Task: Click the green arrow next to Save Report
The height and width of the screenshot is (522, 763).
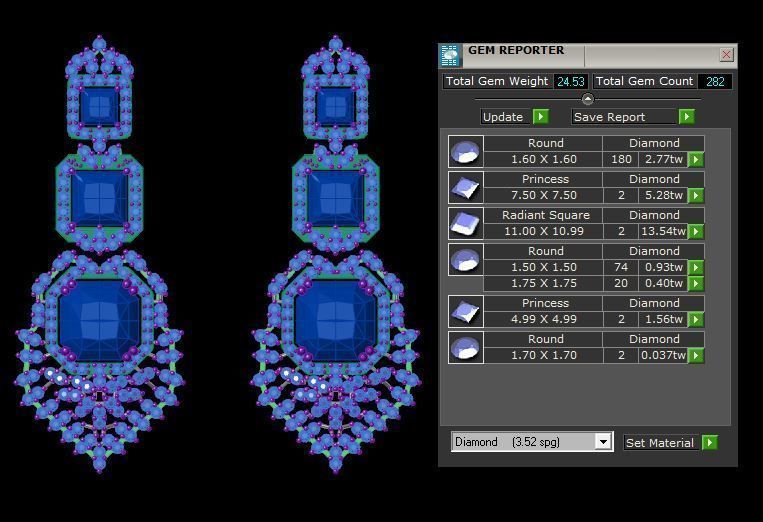Action: click(686, 117)
